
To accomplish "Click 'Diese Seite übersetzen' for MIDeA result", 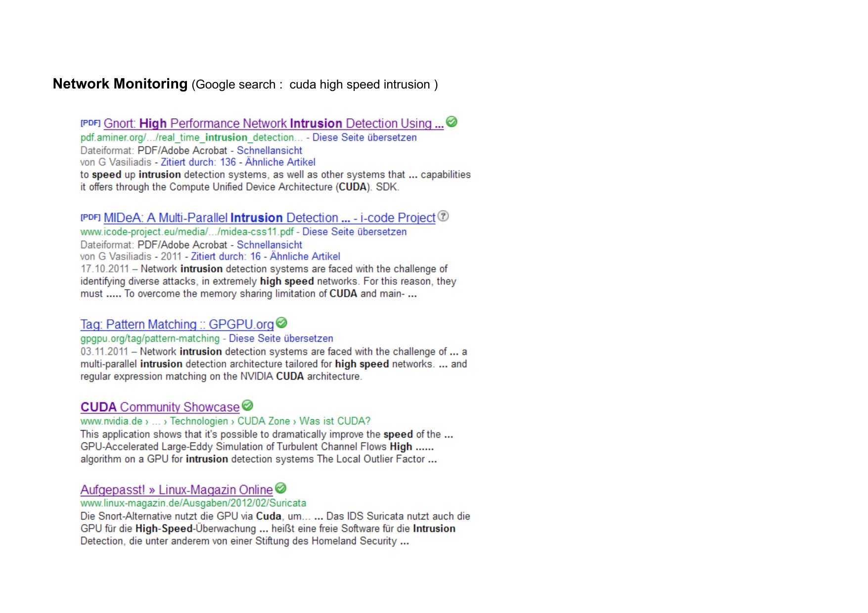I will tap(354, 232).
